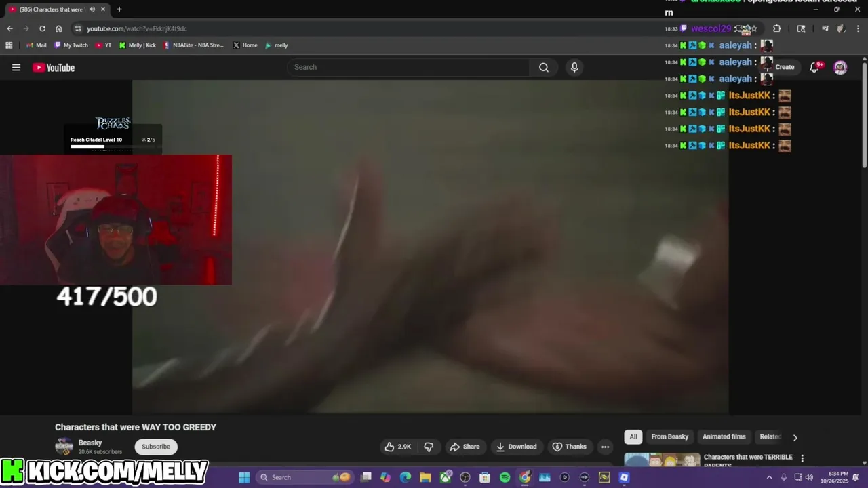
Task: Mute the tab via speaker icon
Action: pyautogui.click(x=92, y=9)
